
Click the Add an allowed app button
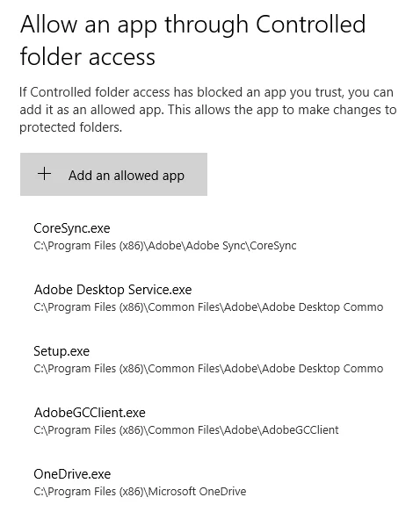pyautogui.click(x=113, y=174)
